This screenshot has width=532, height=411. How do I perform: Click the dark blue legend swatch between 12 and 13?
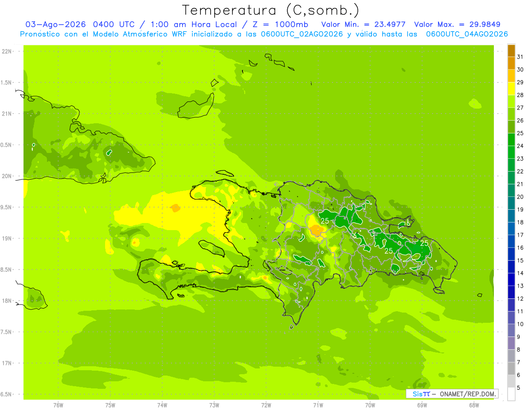point(511,292)
